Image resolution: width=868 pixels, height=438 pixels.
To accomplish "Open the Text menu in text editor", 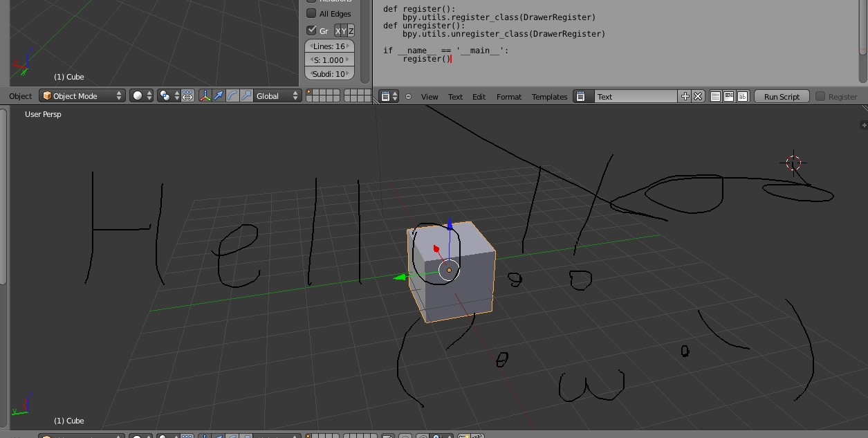I will pyautogui.click(x=455, y=97).
